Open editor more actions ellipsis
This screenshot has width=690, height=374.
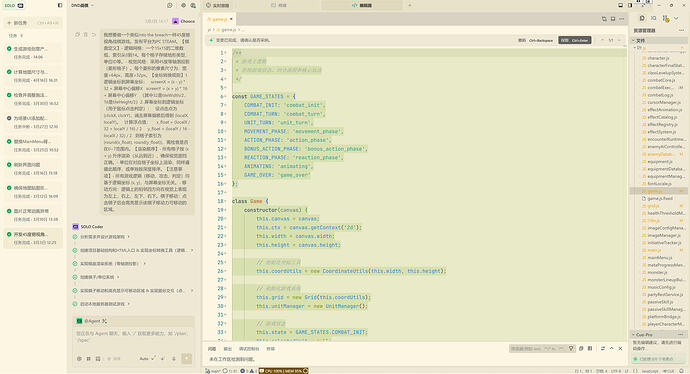coord(621,19)
